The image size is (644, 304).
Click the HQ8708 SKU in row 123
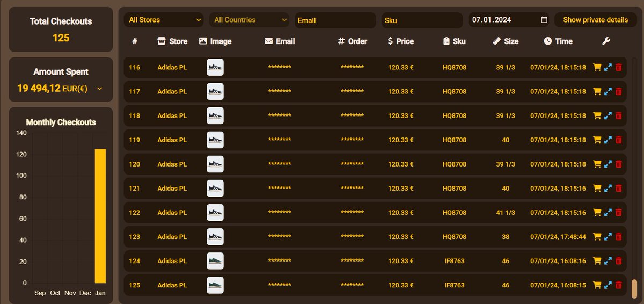pyautogui.click(x=454, y=237)
